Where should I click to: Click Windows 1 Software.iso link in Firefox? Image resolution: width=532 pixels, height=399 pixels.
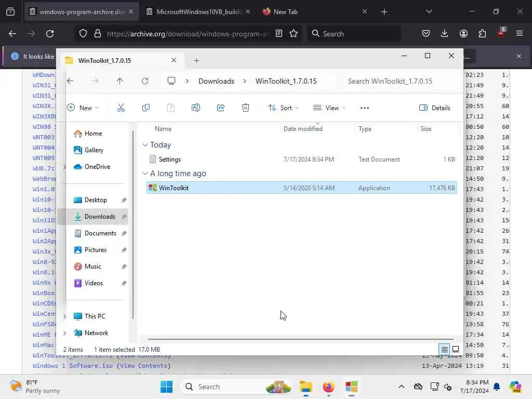[x=72, y=366]
